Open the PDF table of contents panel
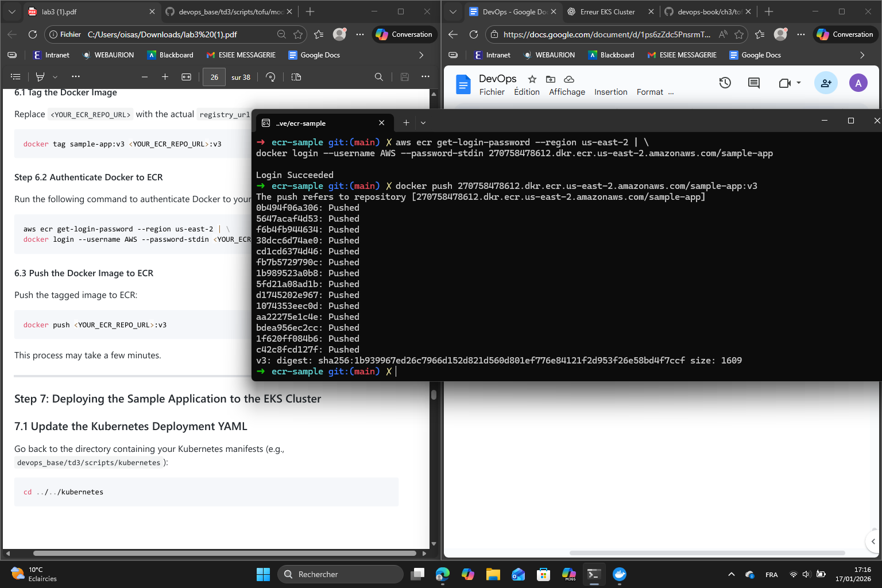The width and height of the screenshot is (882, 588). click(16, 77)
